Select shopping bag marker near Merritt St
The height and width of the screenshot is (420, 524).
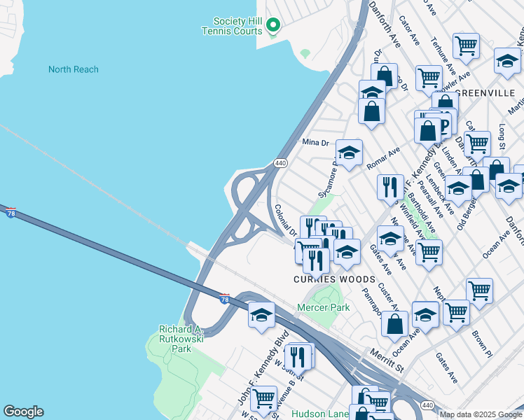(395, 324)
